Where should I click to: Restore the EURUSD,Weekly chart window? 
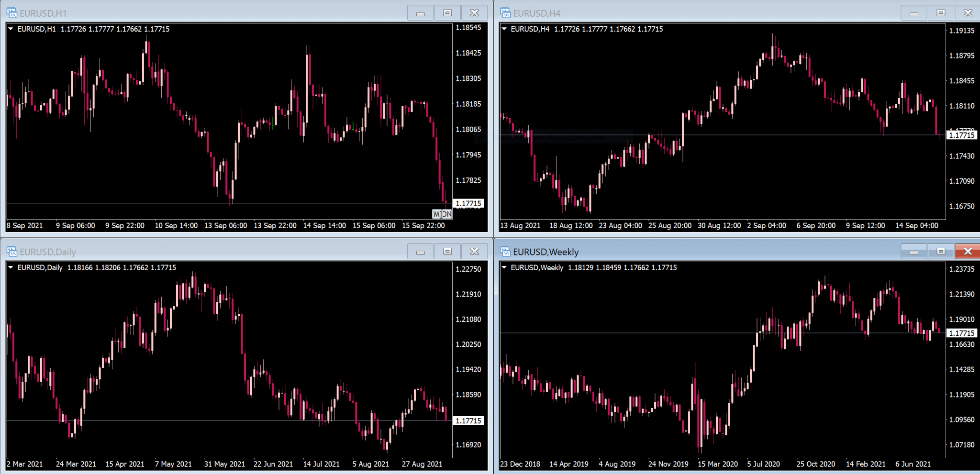click(941, 251)
